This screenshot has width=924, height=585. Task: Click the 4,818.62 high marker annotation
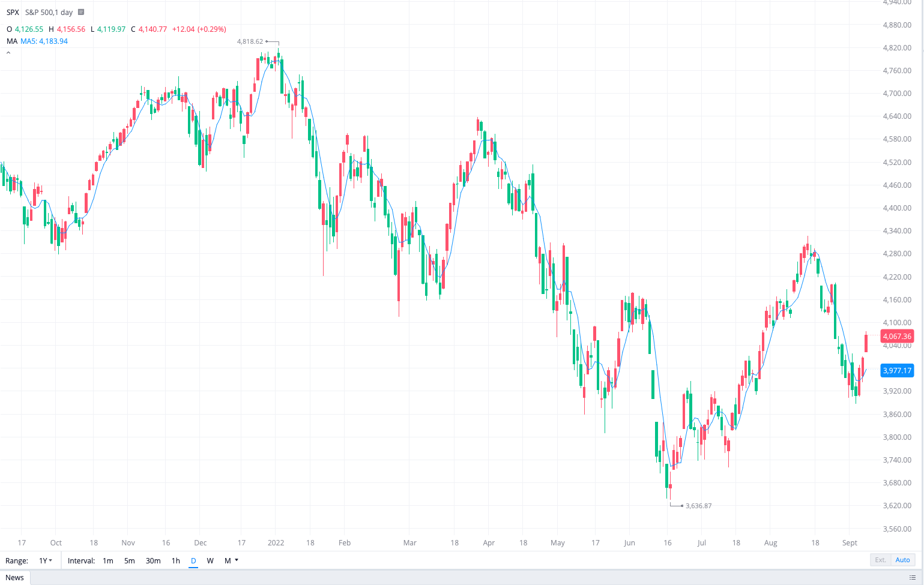250,42
